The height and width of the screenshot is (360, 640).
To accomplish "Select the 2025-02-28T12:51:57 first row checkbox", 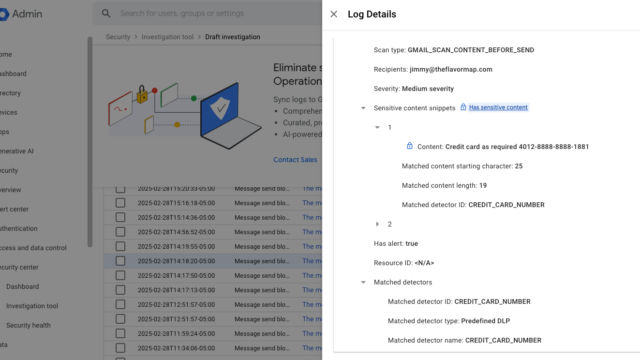I will (120, 304).
